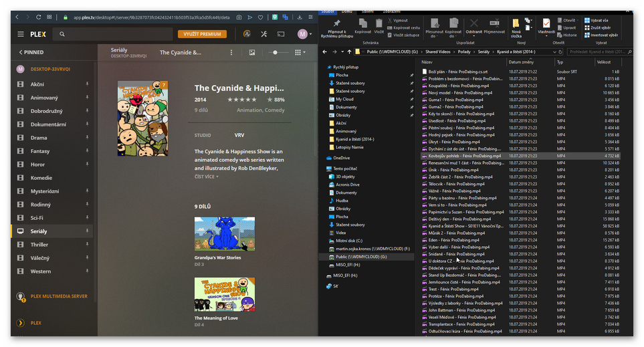Click the browser snapshot camera icon
The image size is (644, 347).
coord(239,17)
